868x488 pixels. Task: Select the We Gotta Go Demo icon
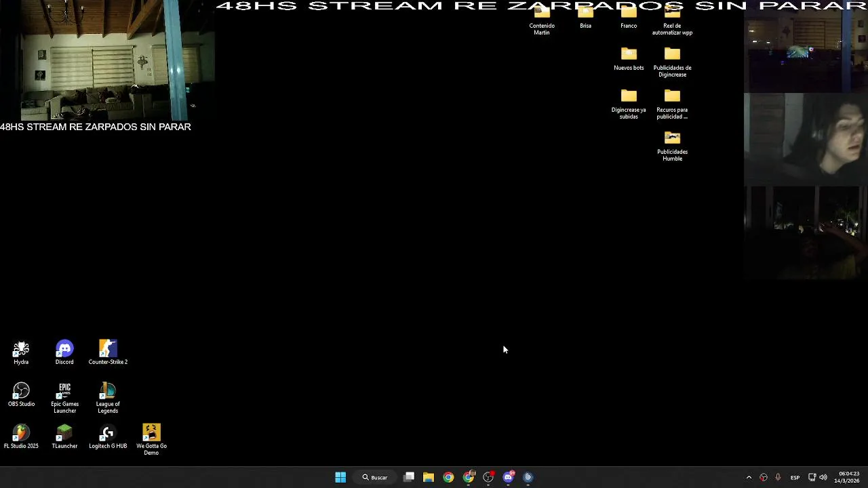151,441
